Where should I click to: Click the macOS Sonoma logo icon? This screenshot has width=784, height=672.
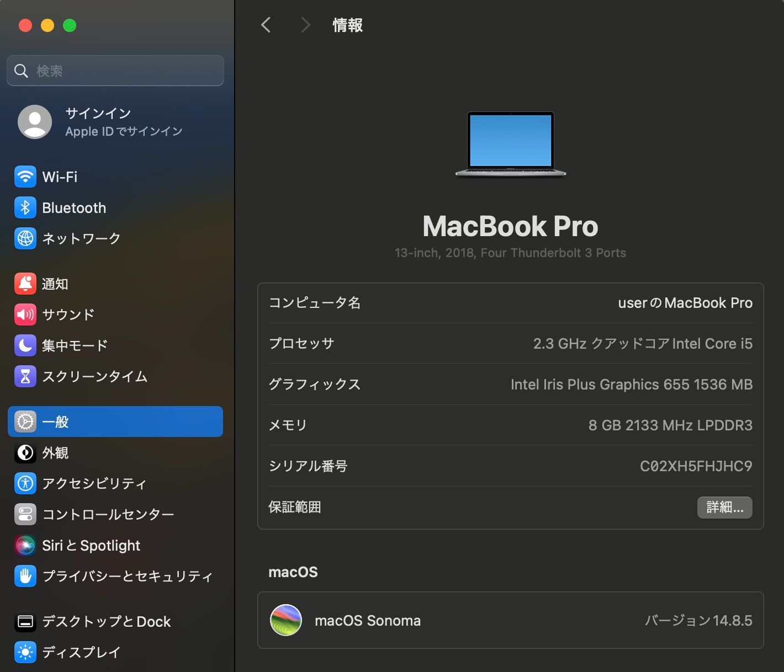coord(286,620)
